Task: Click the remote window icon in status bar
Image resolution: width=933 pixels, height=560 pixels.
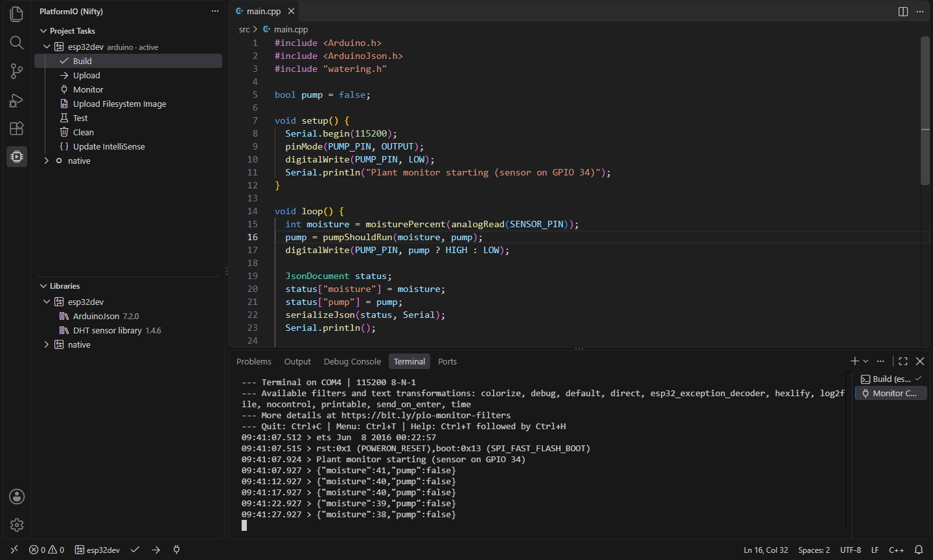Action: coord(14,550)
